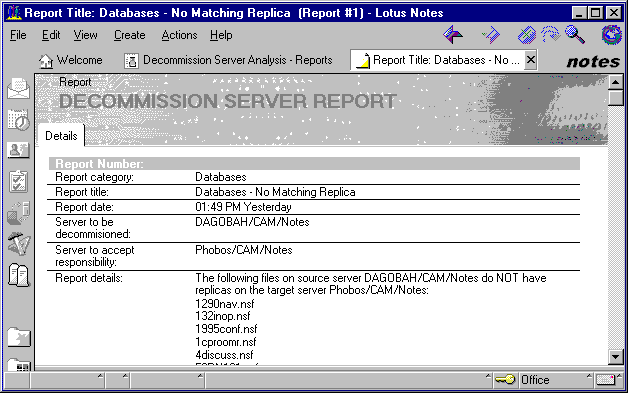Click the report date 01:49 PM Yesterday
Image resolution: width=628 pixels, height=393 pixels.
pos(243,207)
